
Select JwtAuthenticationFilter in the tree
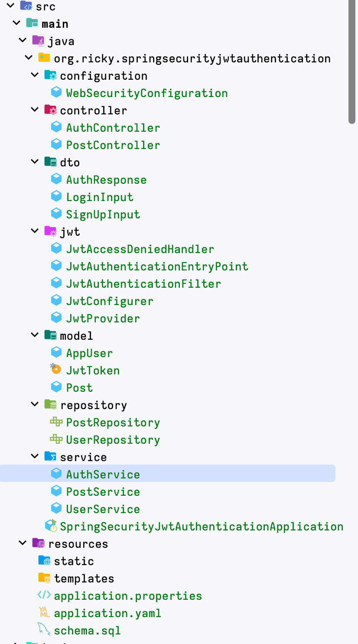[143, 283]
